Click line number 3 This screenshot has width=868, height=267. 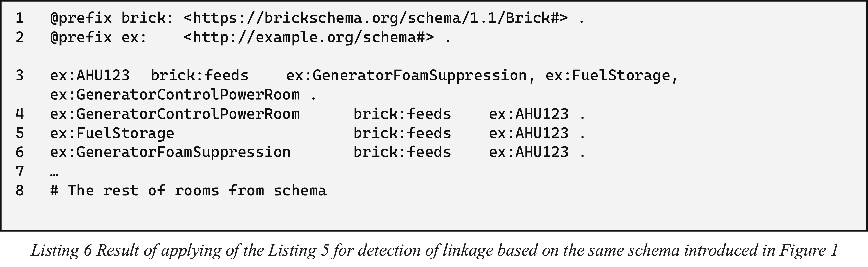coord(20,75)
